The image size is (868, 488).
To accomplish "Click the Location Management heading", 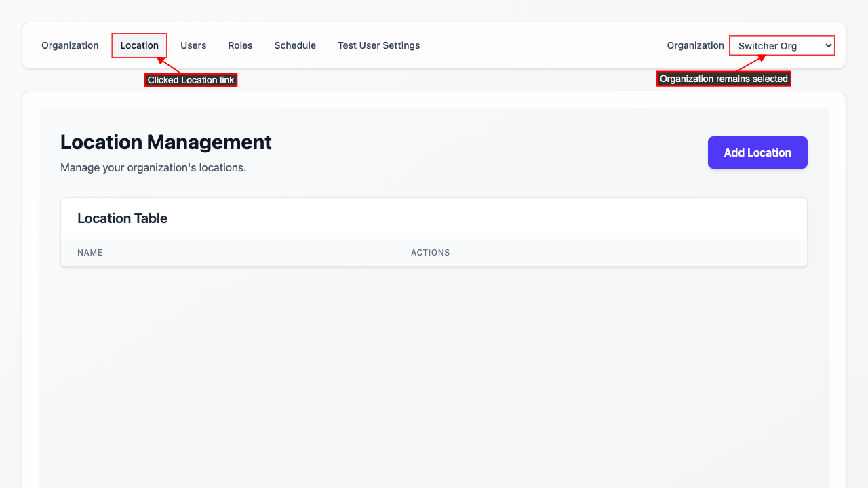I will pos(166,142).
